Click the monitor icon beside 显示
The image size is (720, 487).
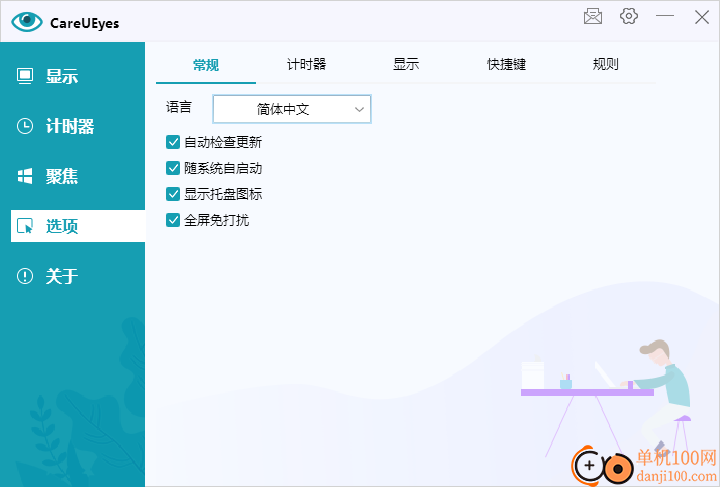[25, 76]
